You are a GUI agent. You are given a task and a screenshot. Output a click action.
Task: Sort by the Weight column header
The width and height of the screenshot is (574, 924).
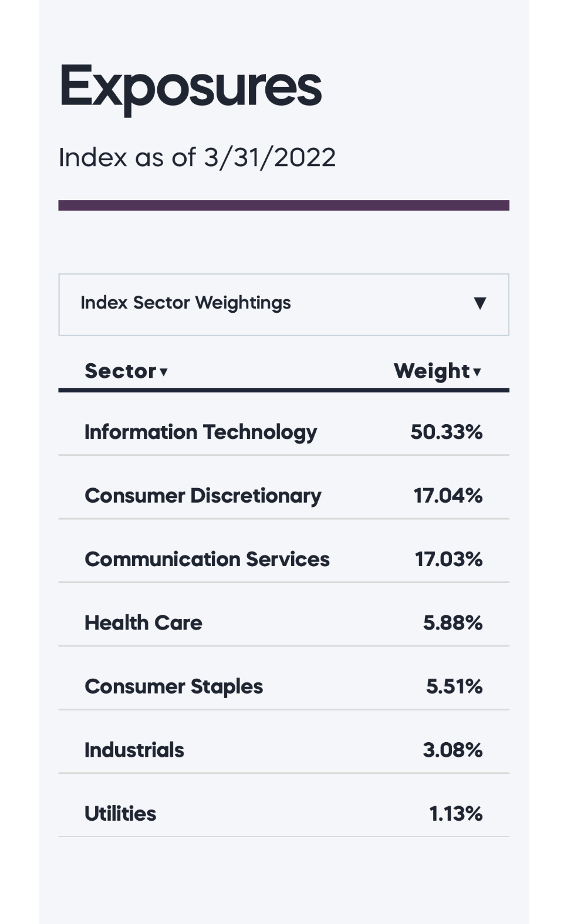(x=431, y=371)
